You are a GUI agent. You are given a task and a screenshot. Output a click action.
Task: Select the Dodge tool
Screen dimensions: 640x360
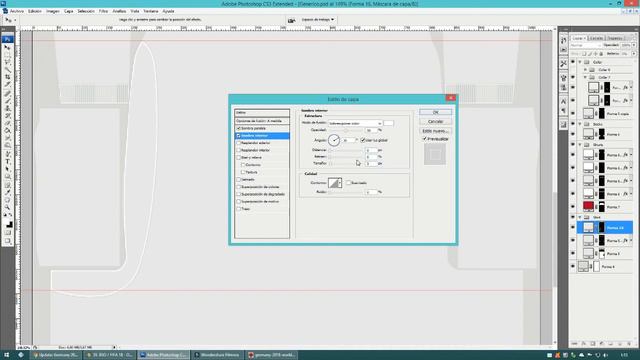coord(7,145)
